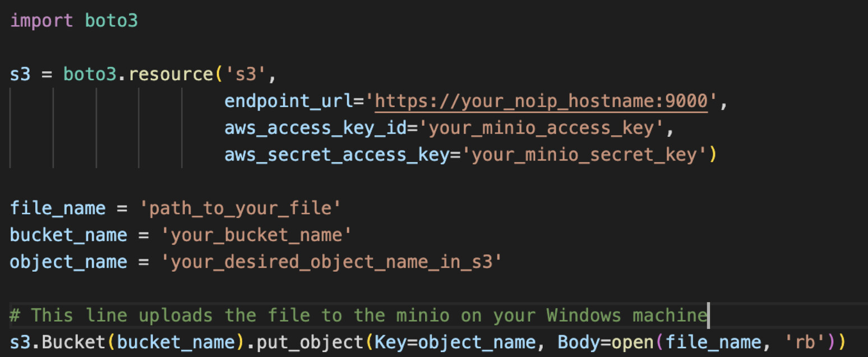Click the 'path_to_your_file' string

[x=244, y=208]
